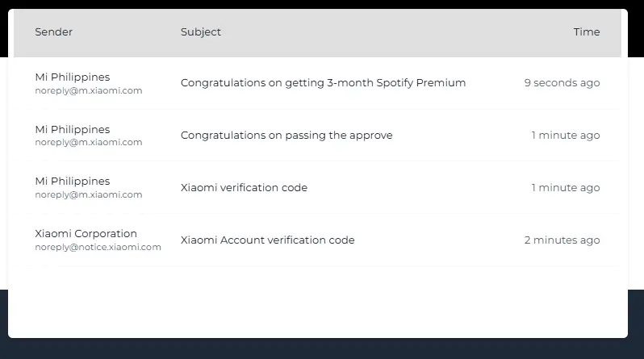Click the Time column header
The height and width of the screenshot is (359, 644).
pyautogui.click(x=587, y=32)
